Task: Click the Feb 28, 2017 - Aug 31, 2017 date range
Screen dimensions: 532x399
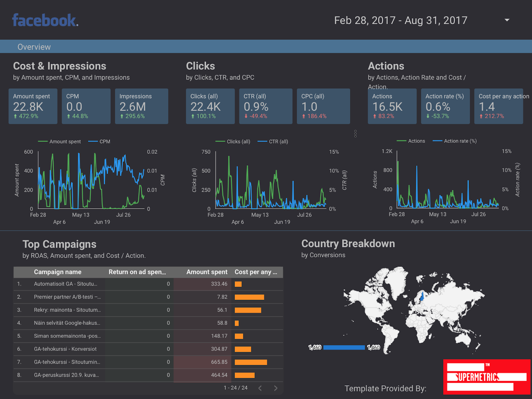Action: pos(400,21)
